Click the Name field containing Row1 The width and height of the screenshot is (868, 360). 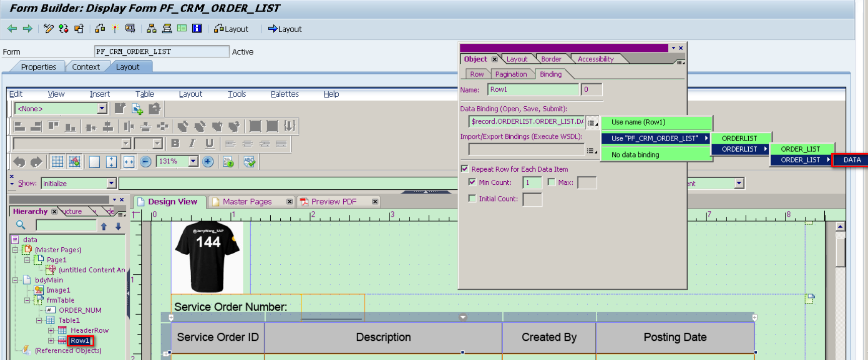click(533, 90)
